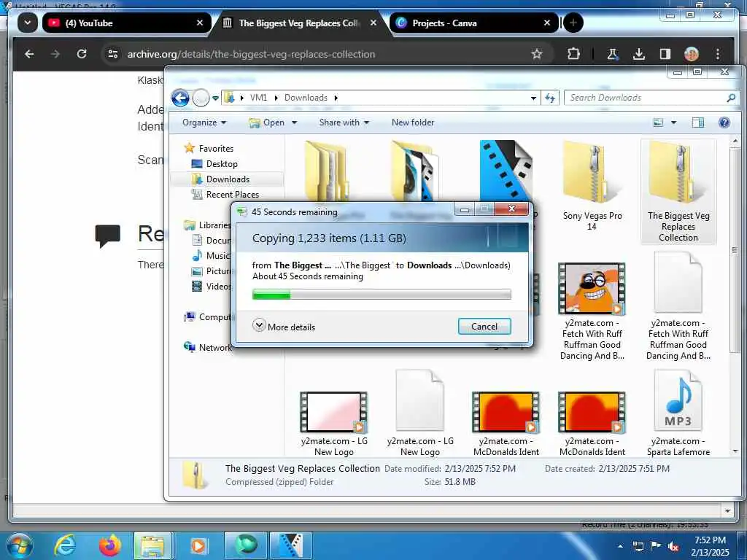
Task: Click the Explorer vertical scrollbar down arrow
Action: pos(735,451)
